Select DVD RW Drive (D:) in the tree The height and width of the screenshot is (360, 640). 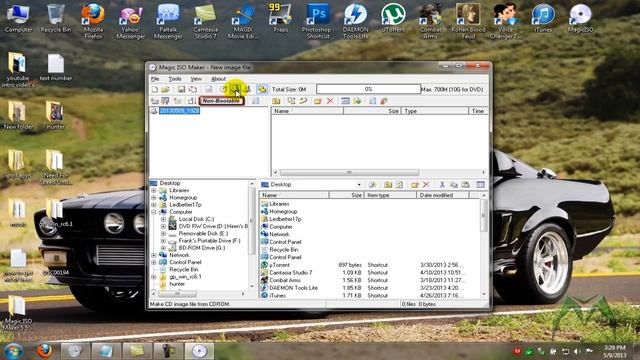coord(213,227)
